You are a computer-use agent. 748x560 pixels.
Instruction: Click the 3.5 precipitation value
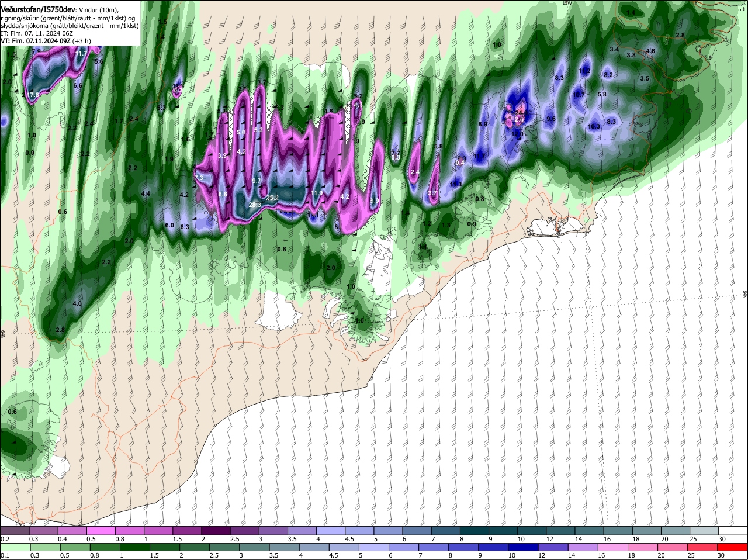coord(645,78)
